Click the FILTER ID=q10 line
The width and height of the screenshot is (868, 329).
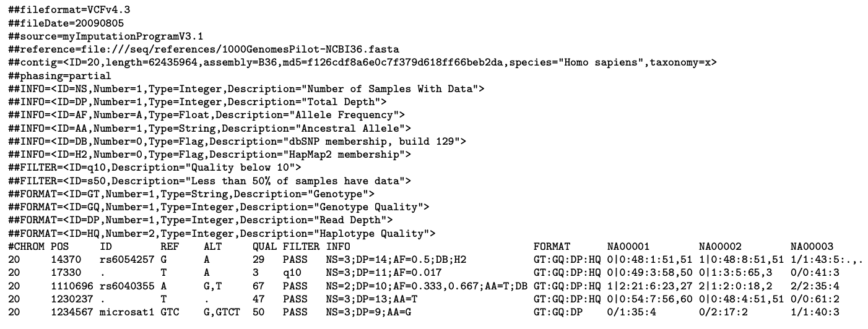pyautogui.click(x=155, y=168)
